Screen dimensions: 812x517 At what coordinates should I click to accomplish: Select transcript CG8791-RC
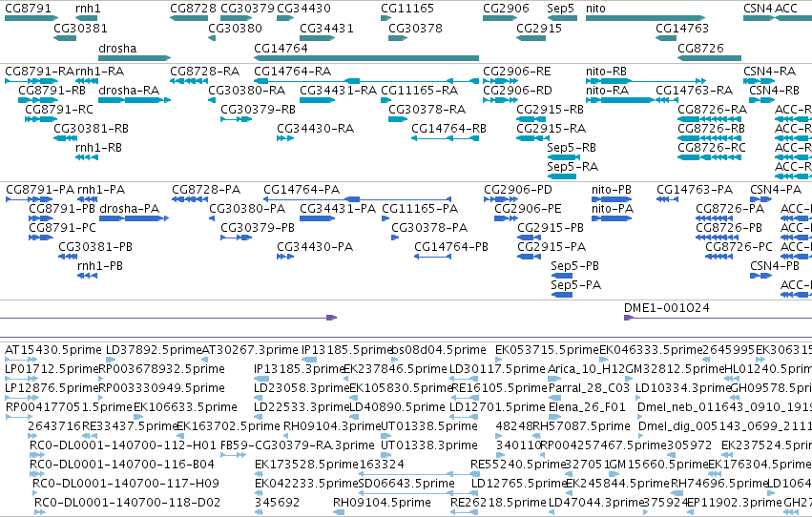tap(59, 110)
